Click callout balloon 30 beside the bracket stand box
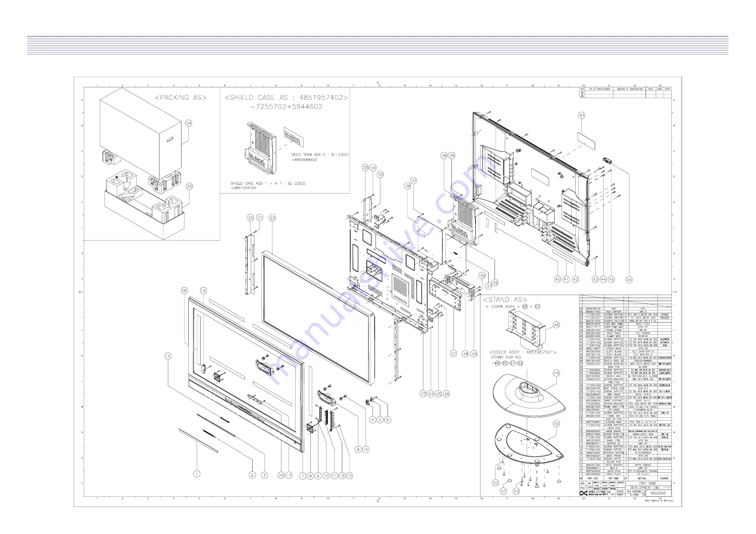Screen dimensions: 756x534 (482, 275)
